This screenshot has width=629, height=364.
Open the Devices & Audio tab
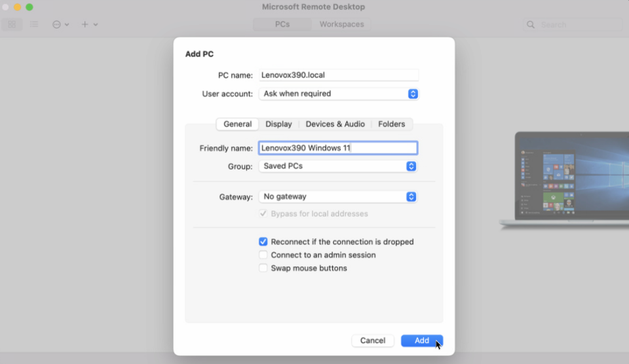[x=335, y=124]
